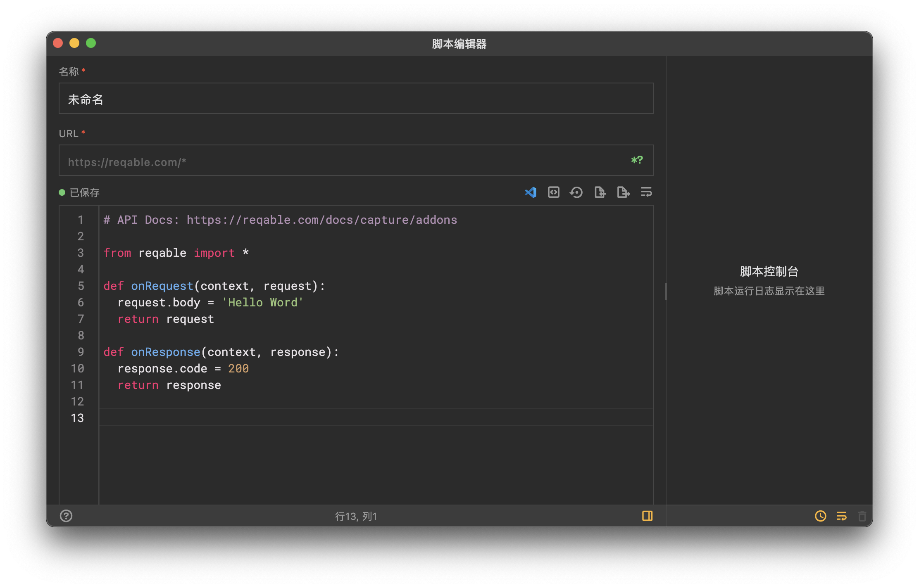Click the "行13, 列1" cursor position status
919x588 pixels.
click(356, 516)
